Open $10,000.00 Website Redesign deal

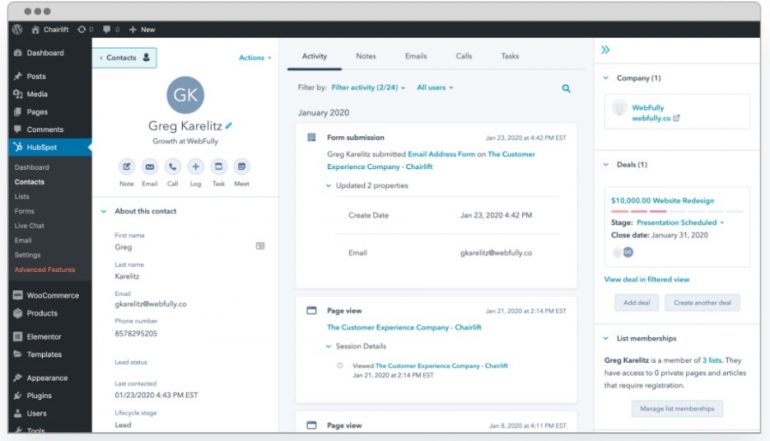click(662, 200)
